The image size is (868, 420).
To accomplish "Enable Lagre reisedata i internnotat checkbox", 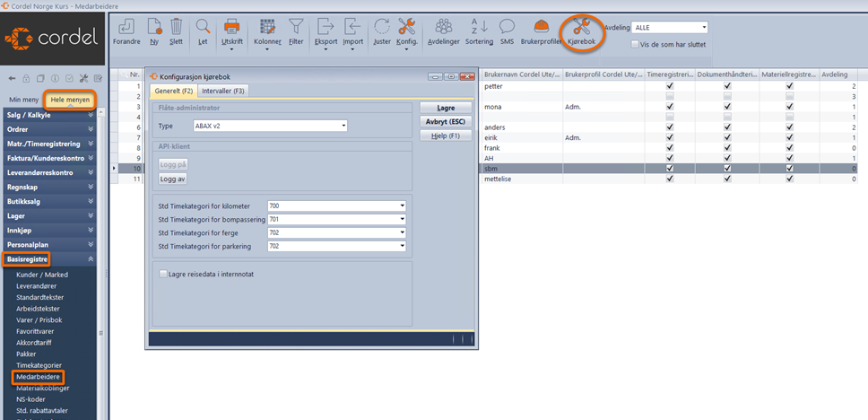I will 163,274.
